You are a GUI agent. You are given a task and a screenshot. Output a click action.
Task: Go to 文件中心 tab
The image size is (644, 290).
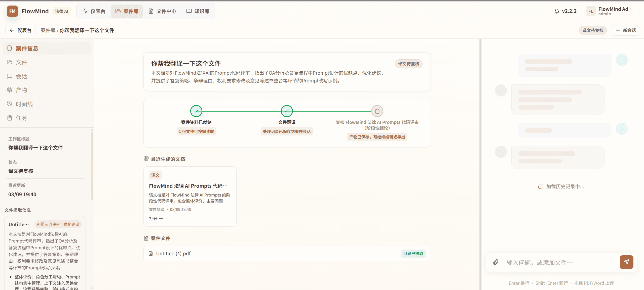pyautogui.click(x=162, y=11)
